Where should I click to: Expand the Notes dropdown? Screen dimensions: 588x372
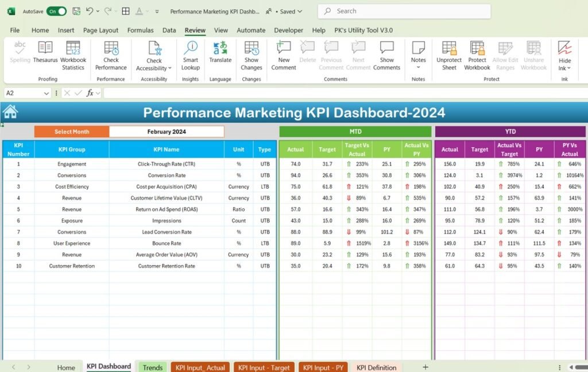[x=418, y=68]
